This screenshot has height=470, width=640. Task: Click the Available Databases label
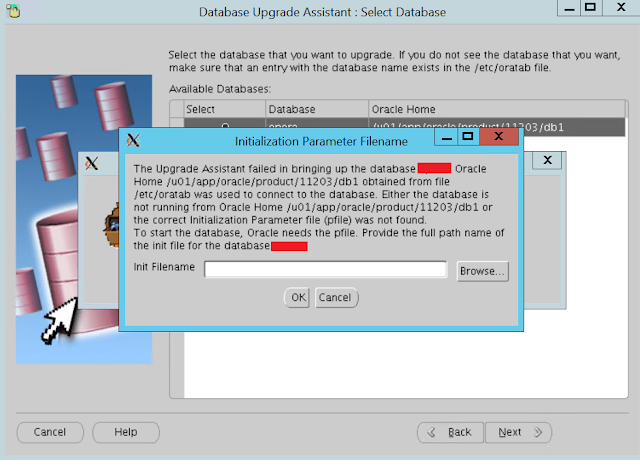tap(220, 89)
